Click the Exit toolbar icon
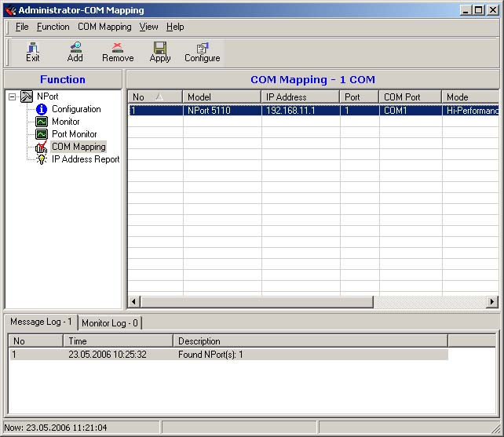504x437 pixels. point(32,52)
